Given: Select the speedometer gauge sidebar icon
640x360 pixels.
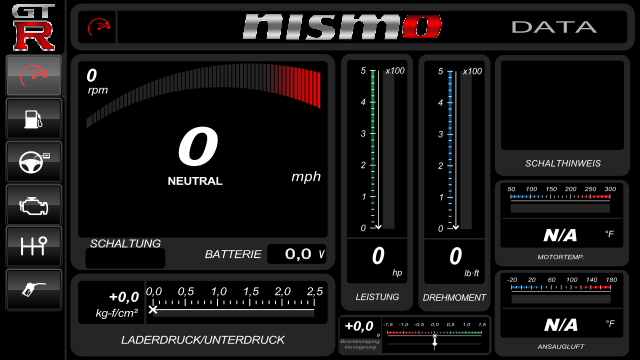Looking at the screenshot, I should [x=34, y=76].
